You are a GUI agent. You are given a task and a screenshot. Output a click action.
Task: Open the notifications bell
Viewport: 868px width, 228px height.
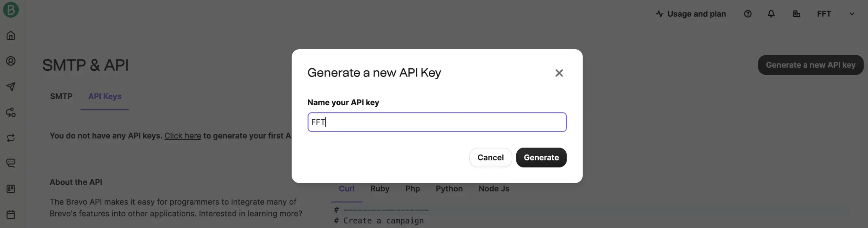(x=771, y=14)
